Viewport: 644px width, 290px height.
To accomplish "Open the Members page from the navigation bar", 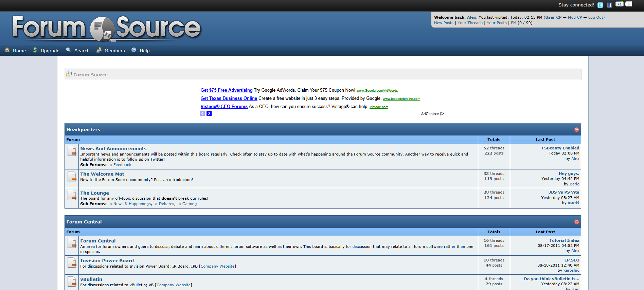I will pos(114,51).
